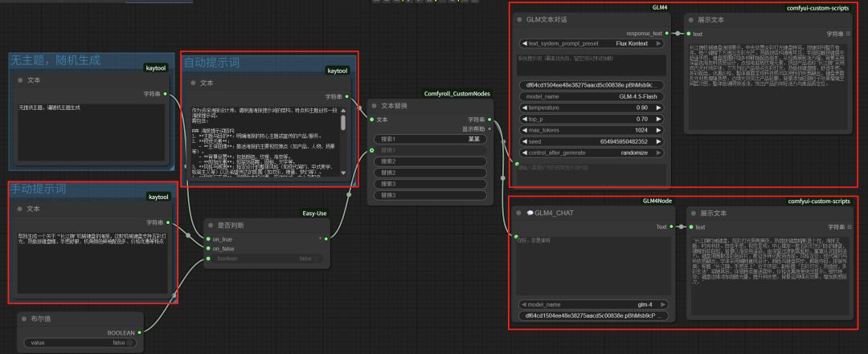Click the speech bubble icon on GLM4_CHAT
The width and height of the screenshot is (868, 354).
[530, 213]
